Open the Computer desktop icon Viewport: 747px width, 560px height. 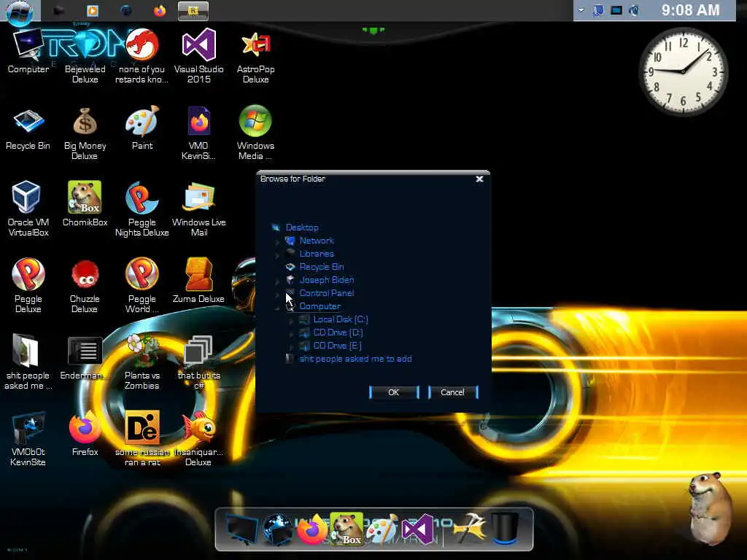click(28, 52)
